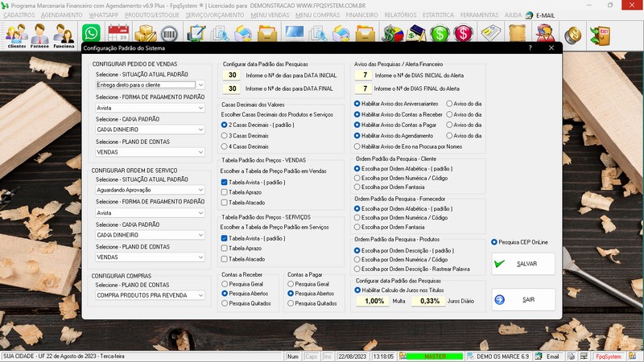Screen dimensions: 644x362
Task: Open the FERRAMENTAS menu
Action: point(479,15)
